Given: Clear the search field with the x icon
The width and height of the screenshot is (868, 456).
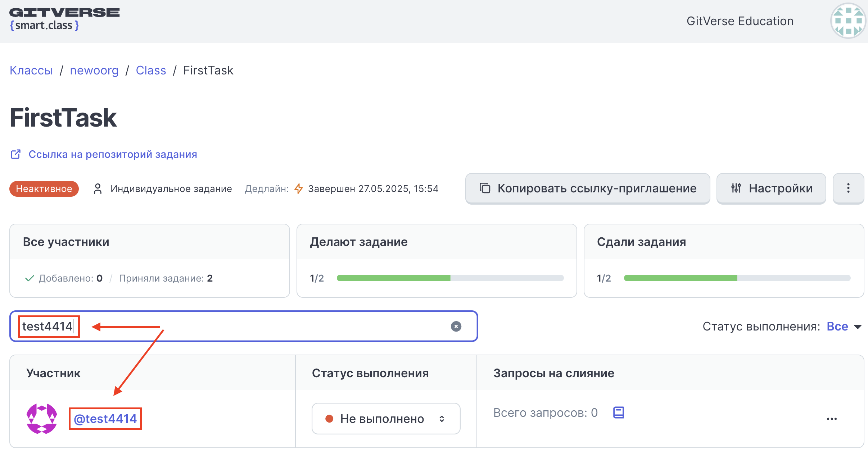Looking at the screenshot, I should coord(456,326).
